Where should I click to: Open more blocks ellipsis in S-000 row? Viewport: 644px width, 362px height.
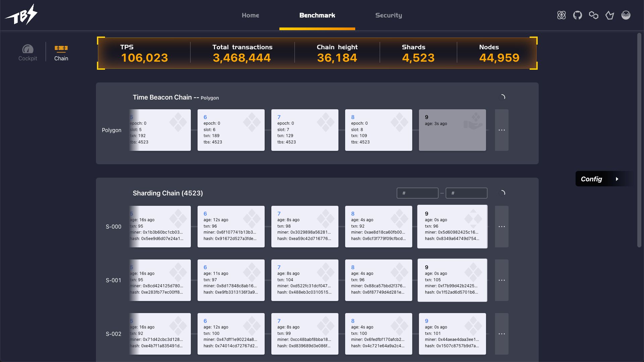click(502, 227)
